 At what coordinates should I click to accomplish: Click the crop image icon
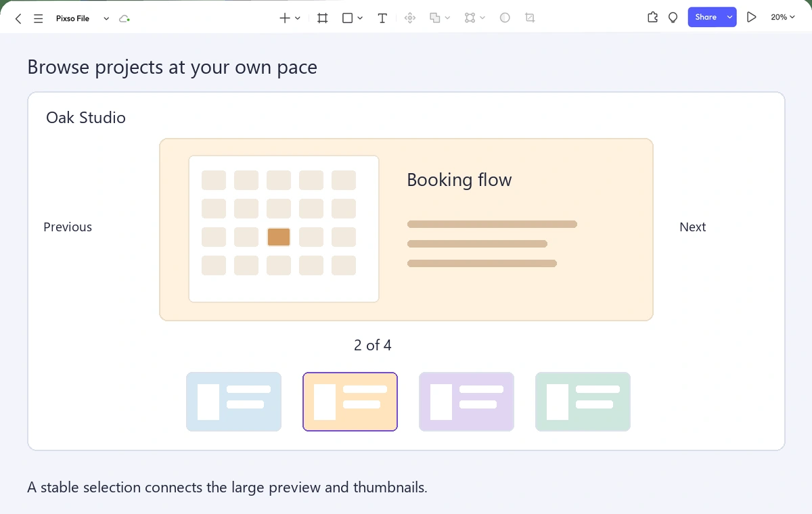530,18
